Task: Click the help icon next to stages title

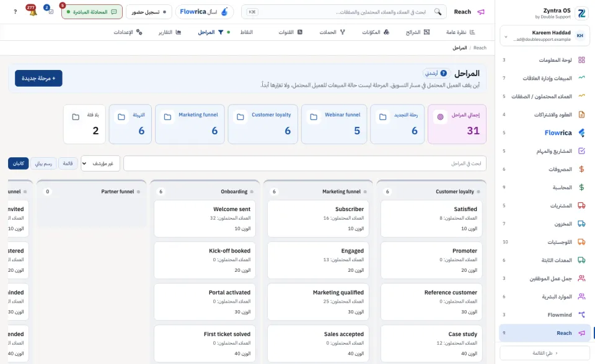Action: [443, 73]
